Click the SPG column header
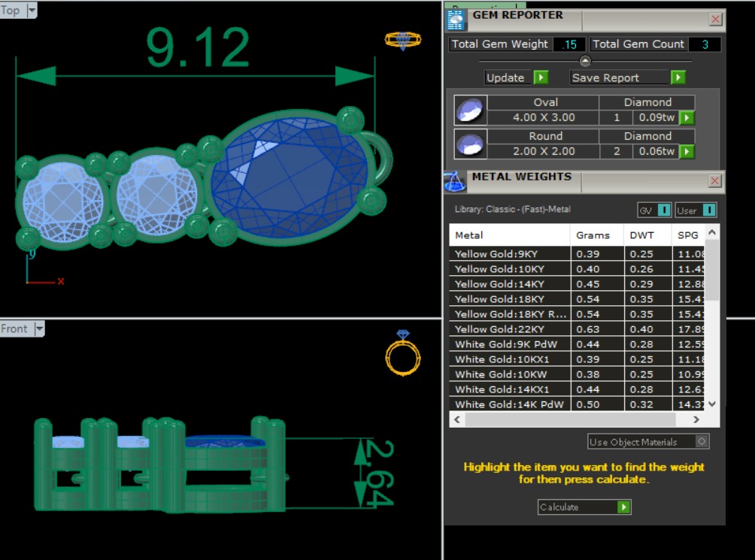The image size is (755, 560). pyautogui.click(x=688, y=235)
